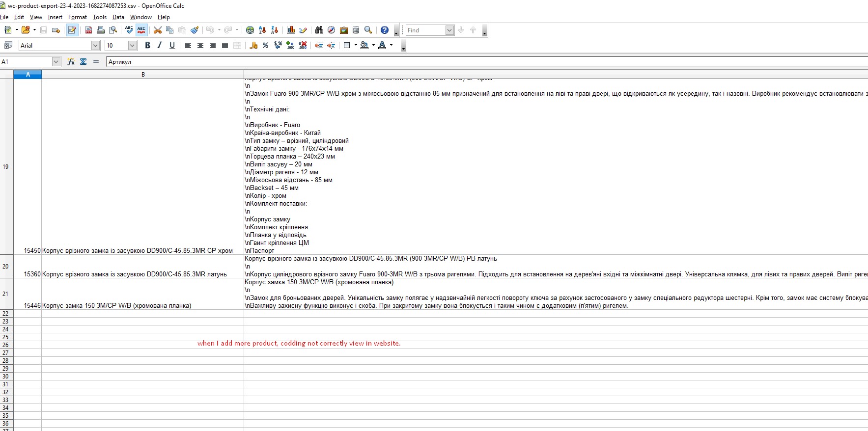
Task: Click the Print file directly icon
Action: (x=101, y=30)
